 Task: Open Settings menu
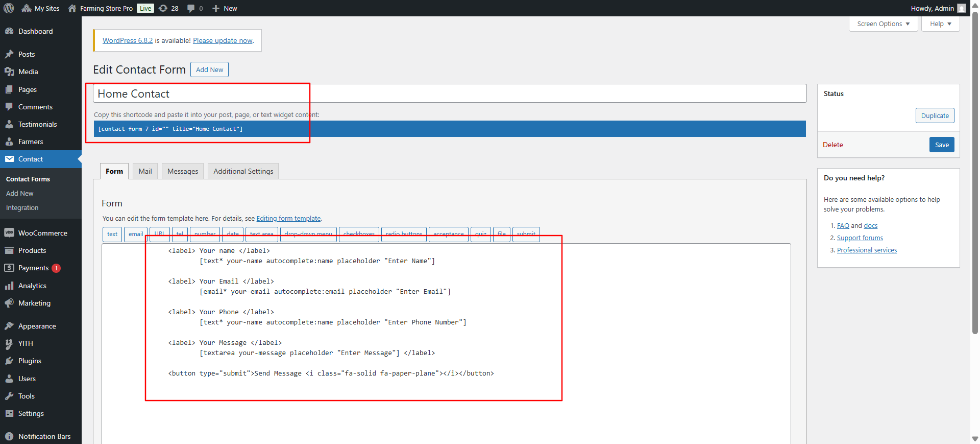(x=41, y=413)
